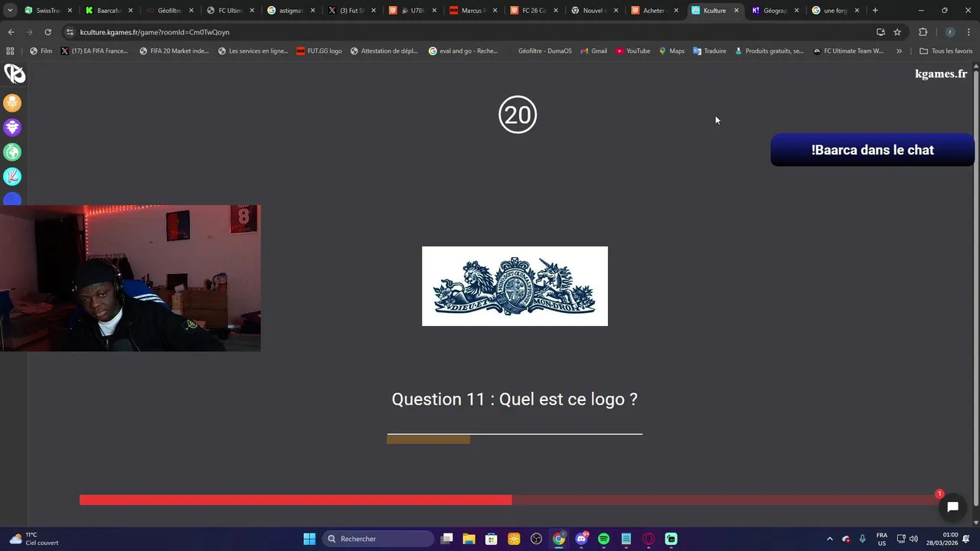This screenshot has width=980, height=551.
Task: Click the answer input field
Action: tap(514, 425)
